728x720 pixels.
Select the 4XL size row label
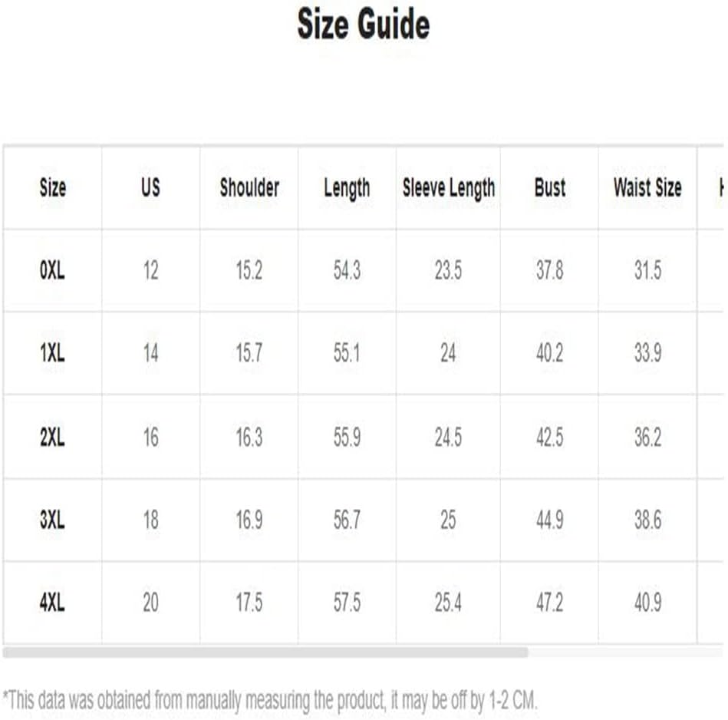pyautogui.click(x=52, y=603)
